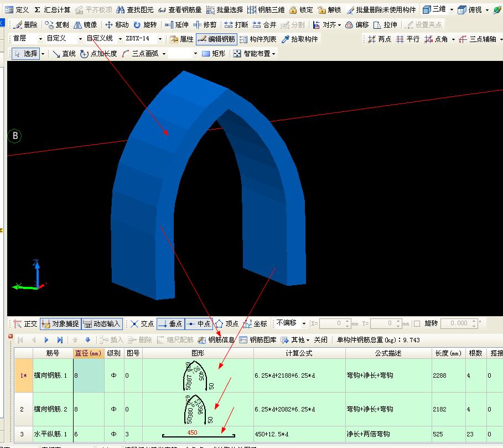503x448 pixels.
Task: Select the 镜像 mirror tool
Action: 85,24
